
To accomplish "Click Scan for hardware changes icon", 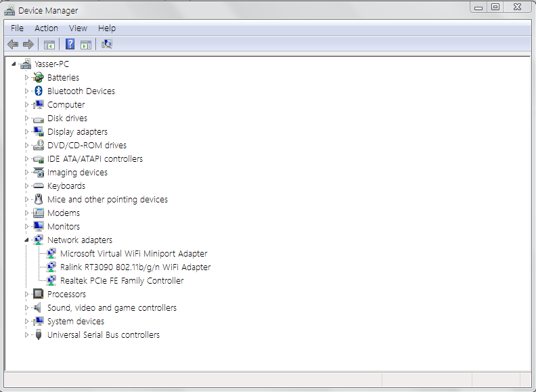I will coord(107,44).
